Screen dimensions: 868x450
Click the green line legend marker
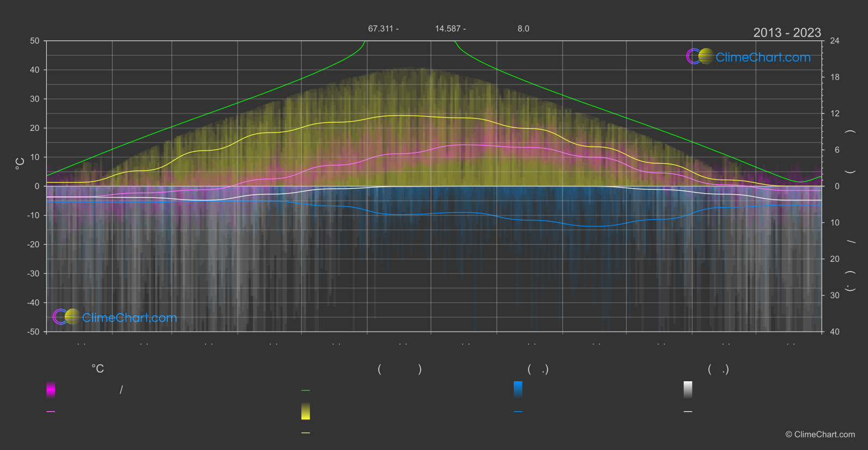[306, 391]
